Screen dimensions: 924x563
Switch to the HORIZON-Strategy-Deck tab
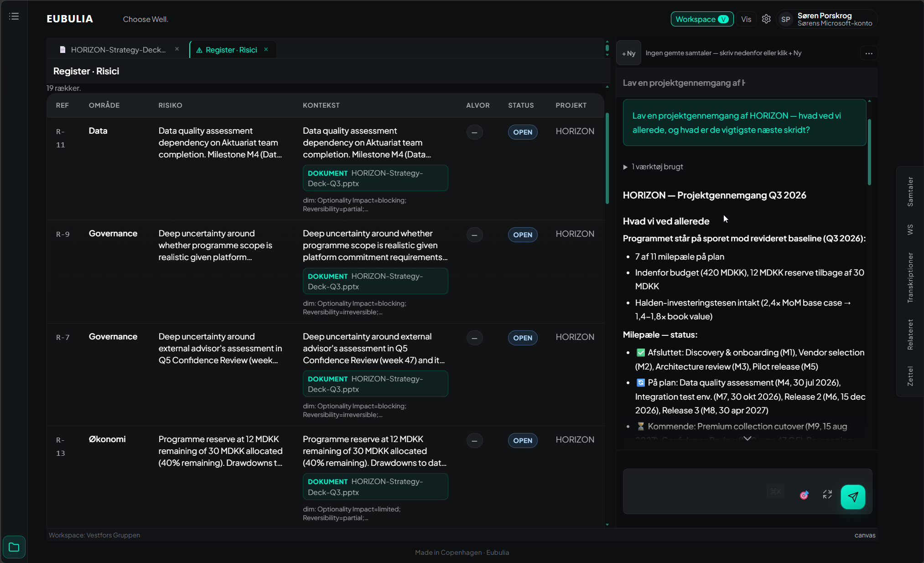118,50
